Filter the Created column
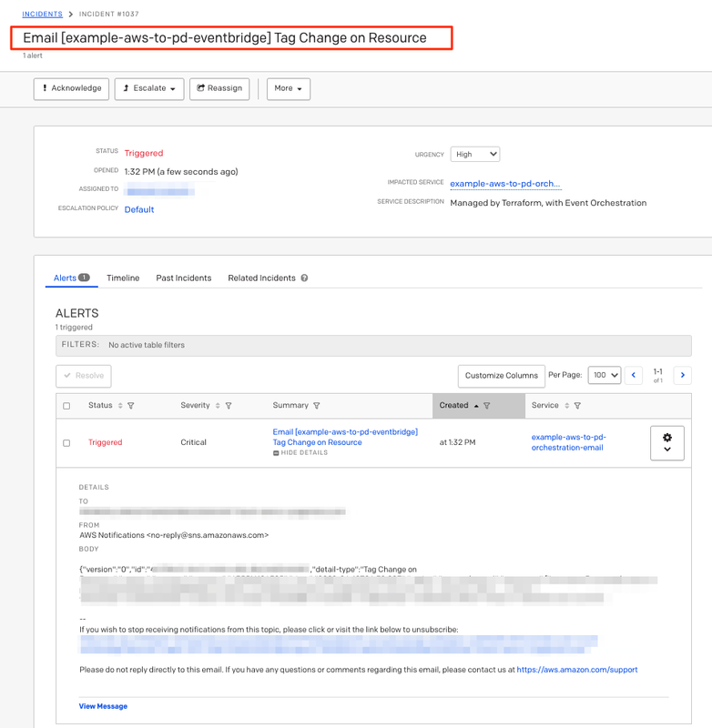The image size is (712, 728). [x=487, y=406]
